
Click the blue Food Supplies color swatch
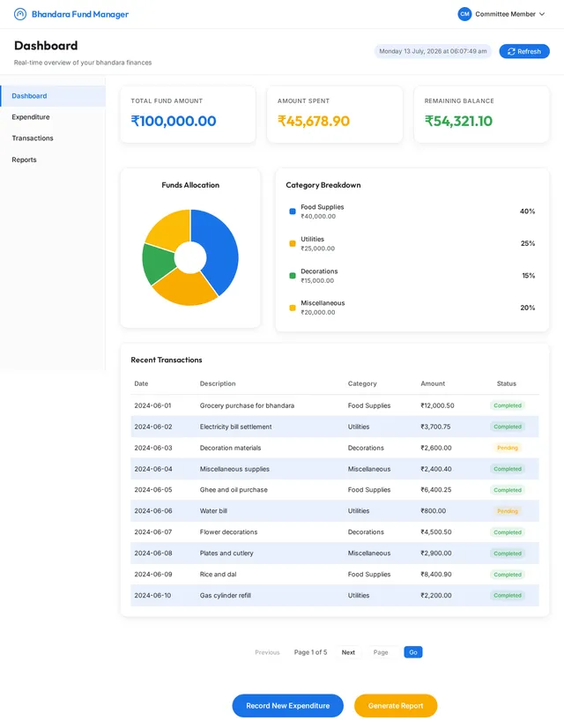[x=293, y=212]
